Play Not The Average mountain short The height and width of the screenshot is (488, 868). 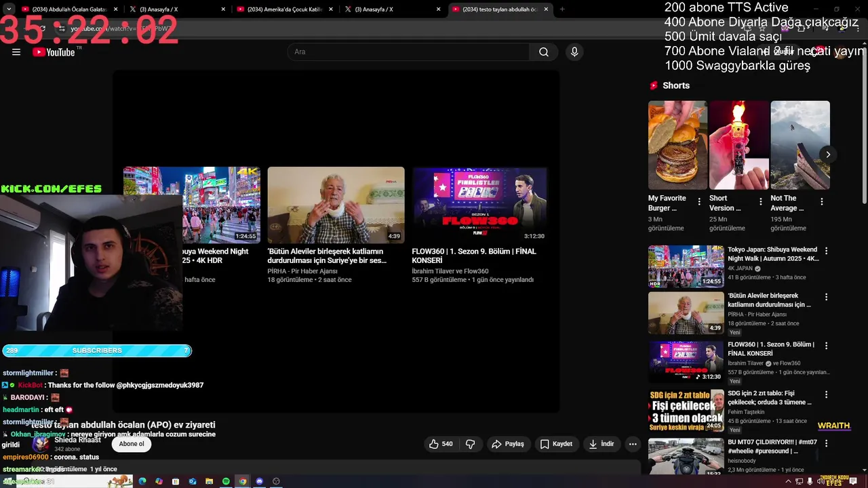[800, 145]
